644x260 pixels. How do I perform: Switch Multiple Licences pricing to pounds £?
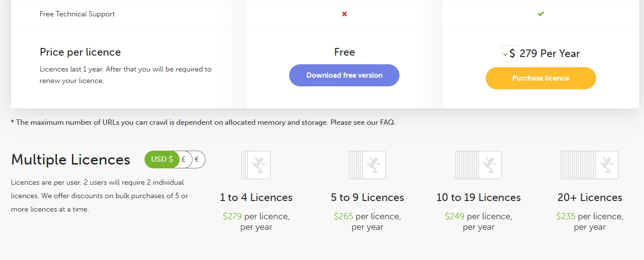coord(184,159)
